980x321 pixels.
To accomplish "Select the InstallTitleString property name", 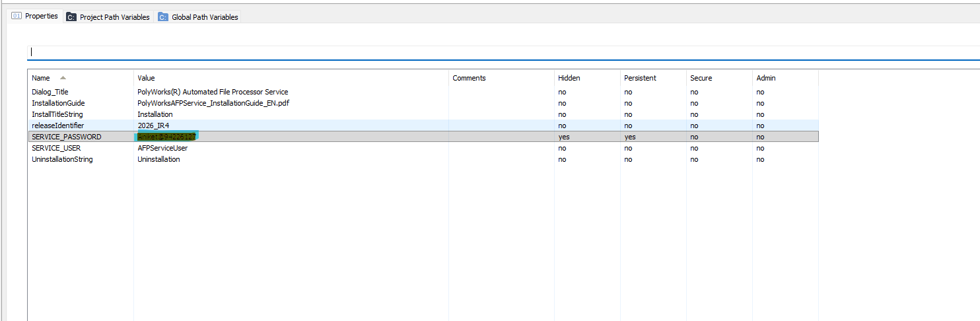I will point(57,114).
